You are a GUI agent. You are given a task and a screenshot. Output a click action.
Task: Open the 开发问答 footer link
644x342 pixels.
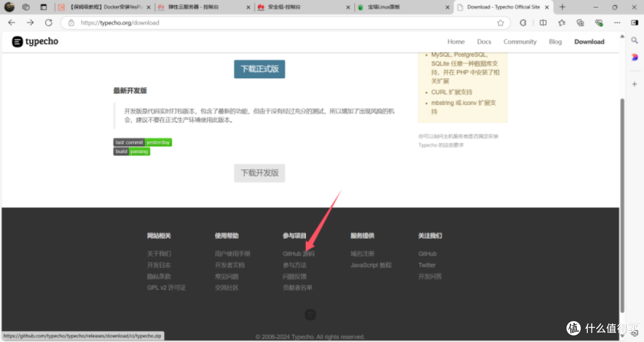click(430, 276)
